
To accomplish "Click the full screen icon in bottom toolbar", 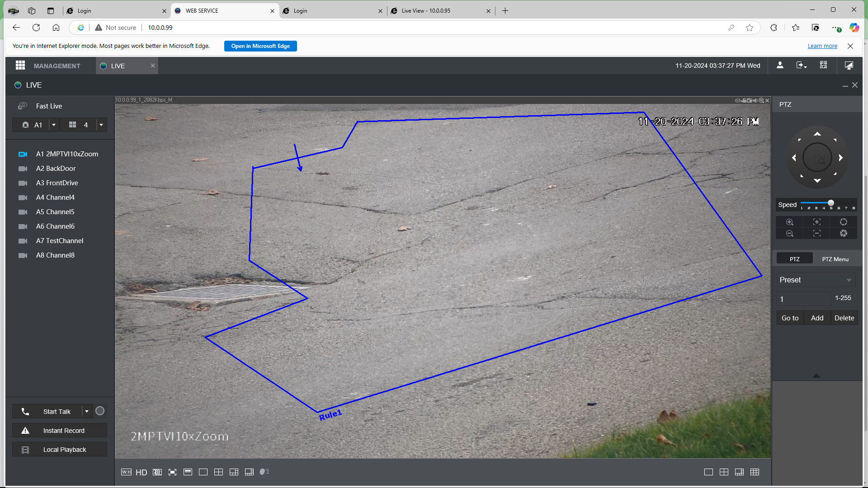I will (x=172, y=472).
